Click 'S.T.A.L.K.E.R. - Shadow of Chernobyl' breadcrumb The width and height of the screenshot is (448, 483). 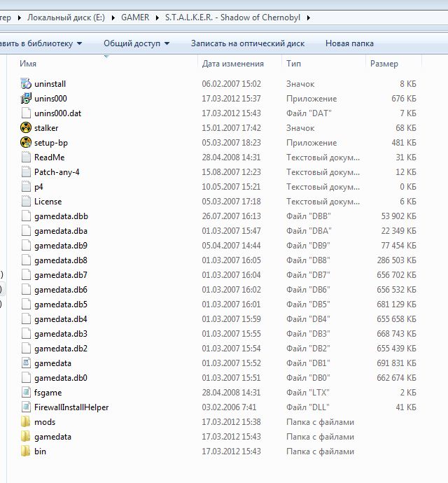click(232, 17)
